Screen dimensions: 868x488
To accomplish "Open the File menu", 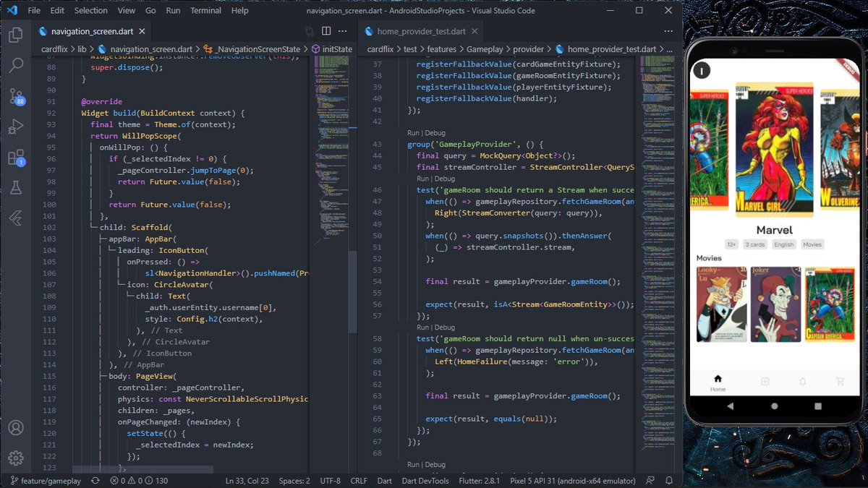I will click(x=34, y=11).
